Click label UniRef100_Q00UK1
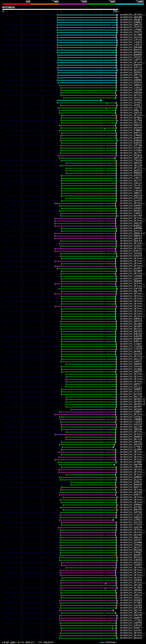The height and width of the screenshot is (644, 146). pyautogui.click(x=131, y=103)
